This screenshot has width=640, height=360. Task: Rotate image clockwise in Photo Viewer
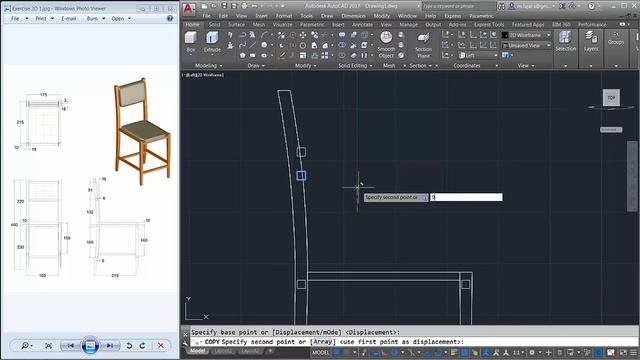coord(142,346)
